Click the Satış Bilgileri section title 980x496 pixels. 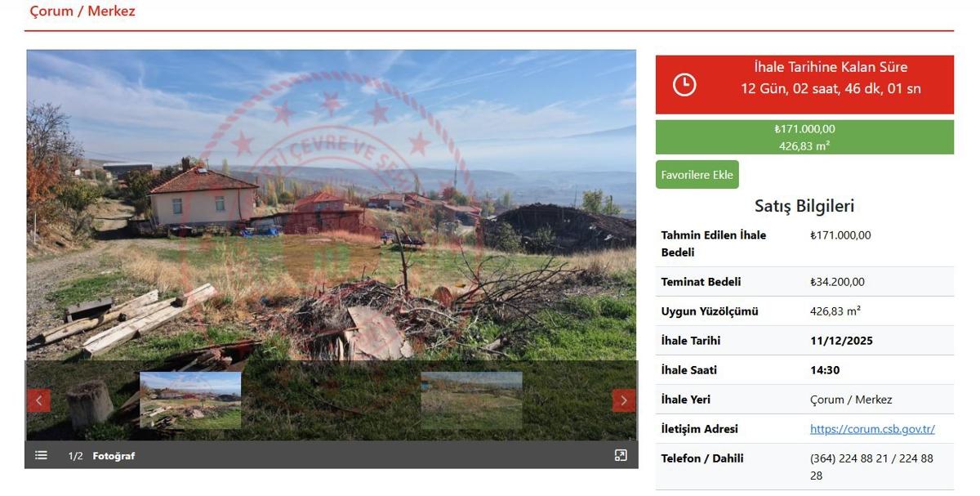coord(804,206)
